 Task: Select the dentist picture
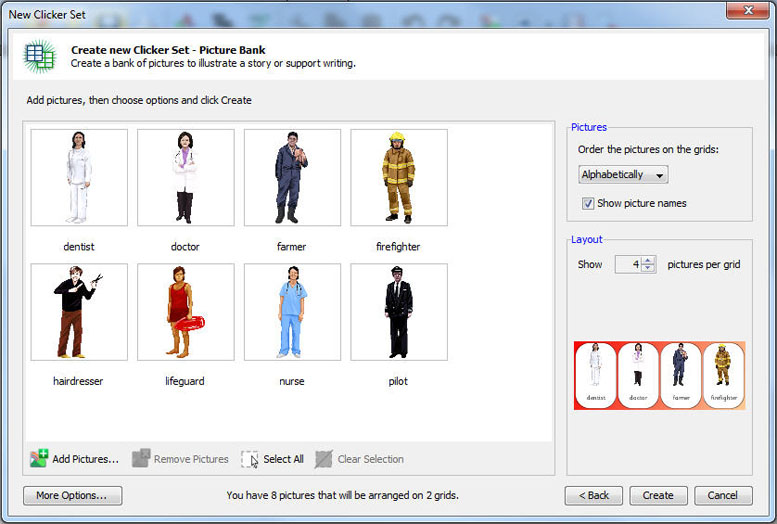79,177
